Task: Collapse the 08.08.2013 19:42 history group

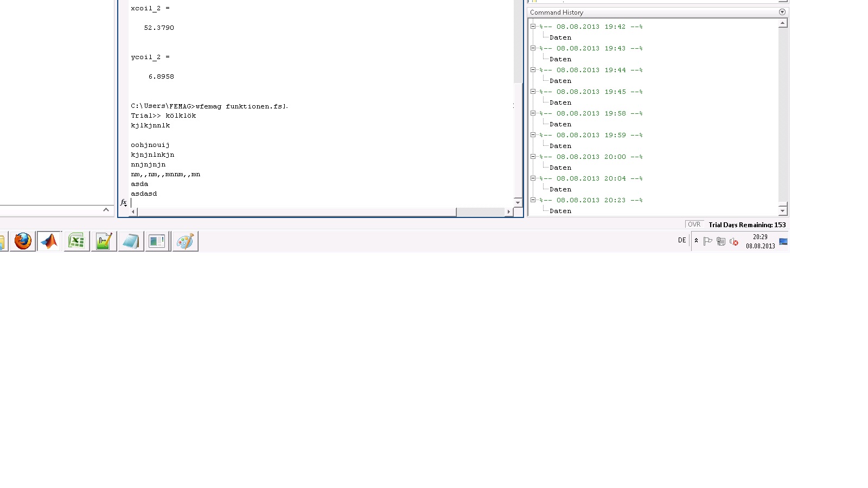Action: click(x=533, y=26)
